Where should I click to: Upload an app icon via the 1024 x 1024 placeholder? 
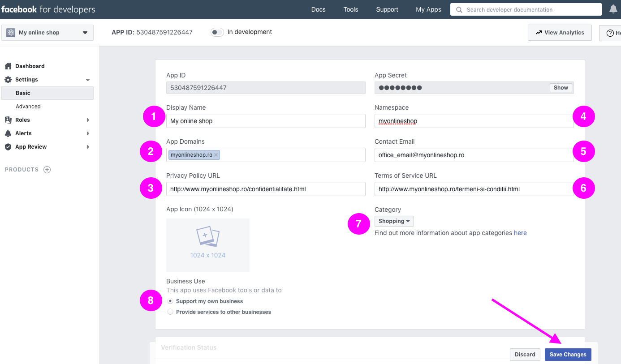[207, 245]
